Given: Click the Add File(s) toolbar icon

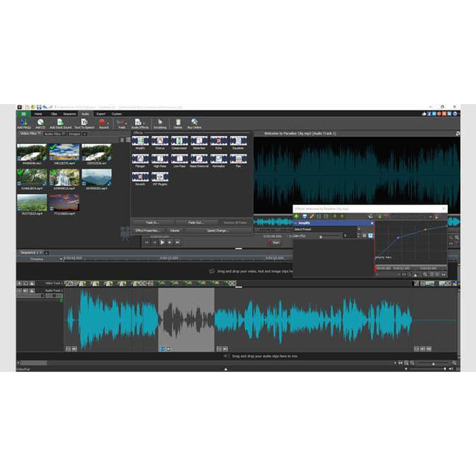Looking at the screenshot, I should (x=24, y=124).
